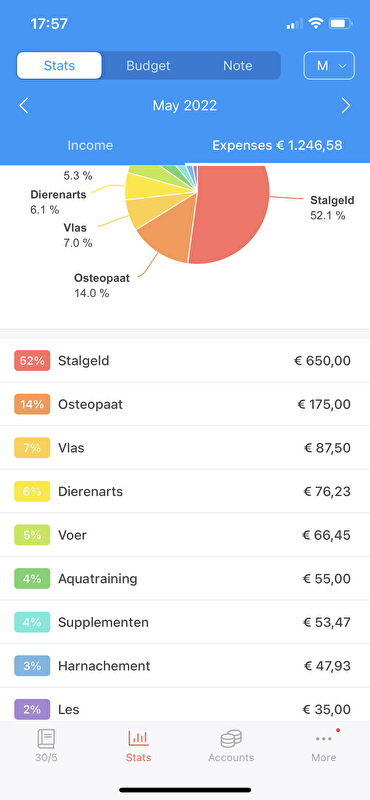Go to next month with right arrow

click(x=346, y=106)
